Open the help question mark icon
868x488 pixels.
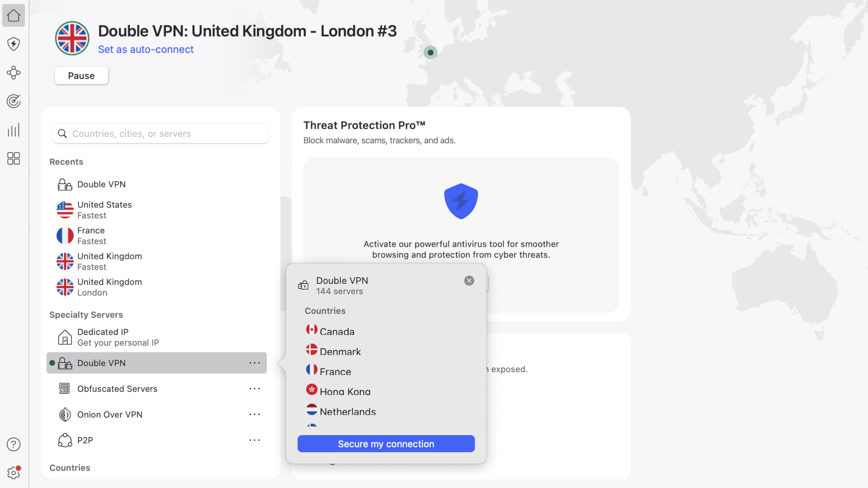coord(14,444)
